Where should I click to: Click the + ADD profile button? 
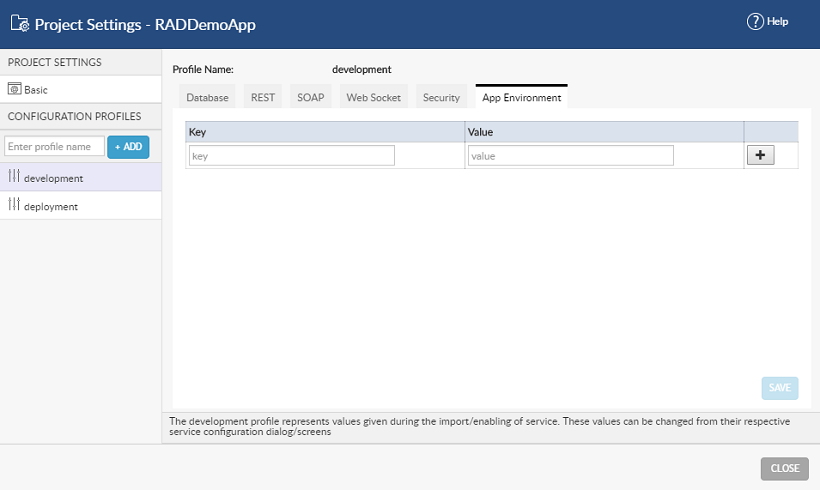[128, 147]
